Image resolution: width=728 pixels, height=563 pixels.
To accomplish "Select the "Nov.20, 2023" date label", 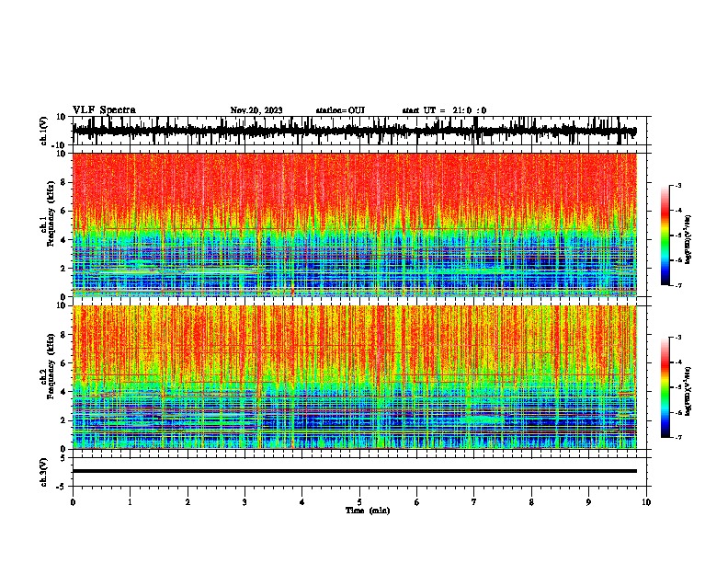I will (256, 110).
